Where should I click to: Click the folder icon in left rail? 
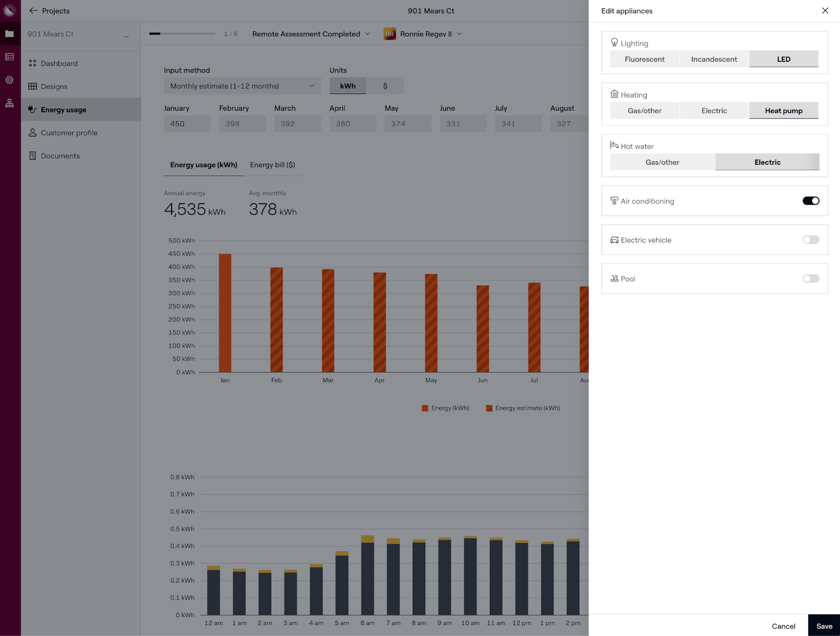click(x=9, y=34)
